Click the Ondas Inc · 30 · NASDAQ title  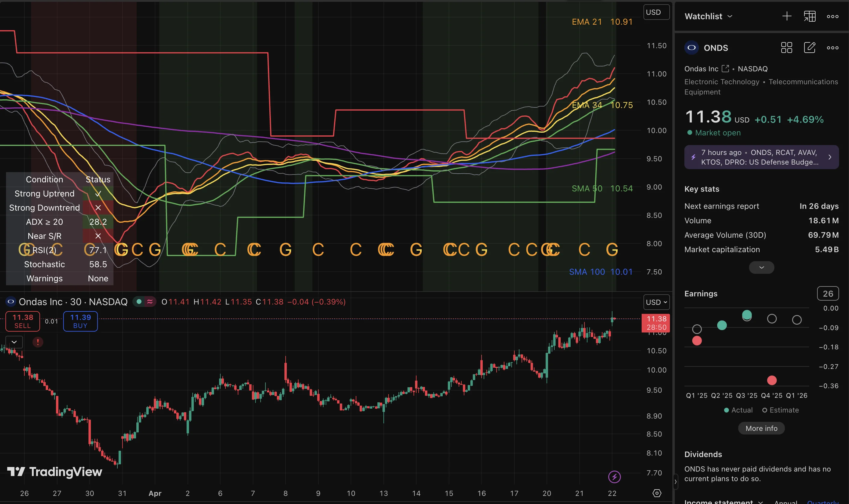click(73, 301)
